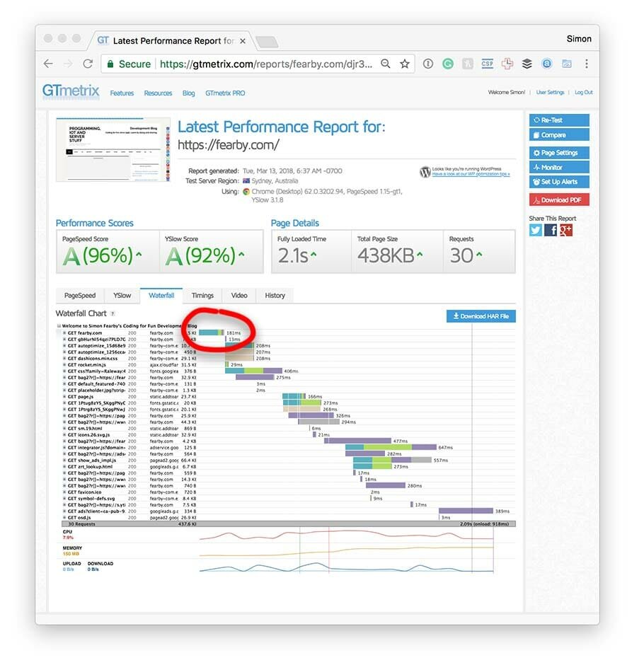Click the browser reload icon
Image resolution: width=644 pixels, height=660 pixels.
pyautogui.click(x=87, y=63)
